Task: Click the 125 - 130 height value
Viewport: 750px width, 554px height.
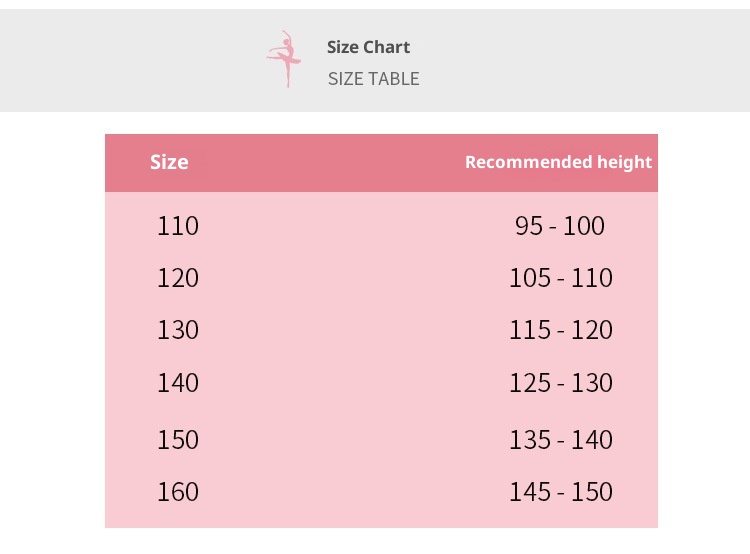Action: [560, 383]
